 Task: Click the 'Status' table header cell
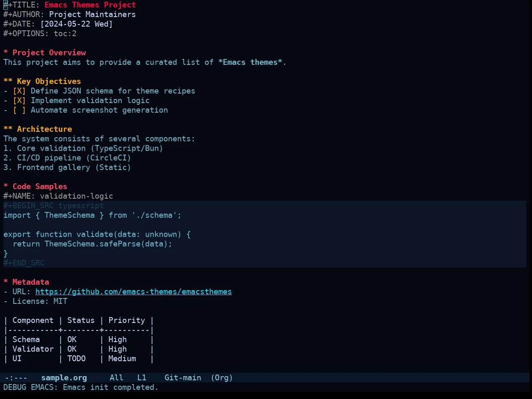click(81, 320)
